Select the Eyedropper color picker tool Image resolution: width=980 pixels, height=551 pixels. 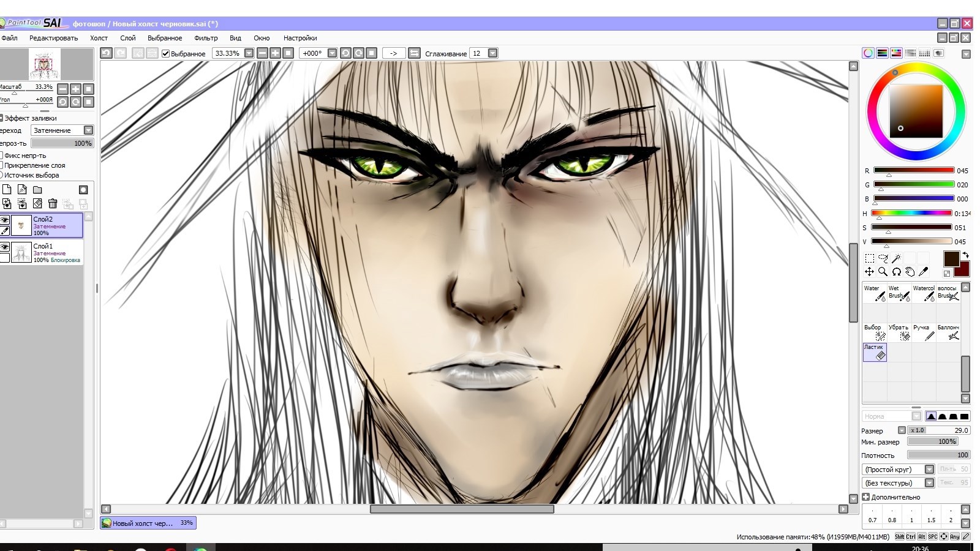point(924,272)
